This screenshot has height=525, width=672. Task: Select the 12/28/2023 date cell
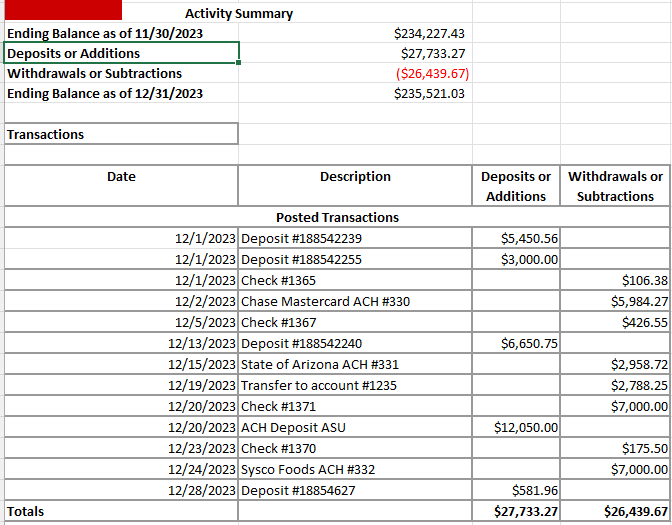(121, 490)
